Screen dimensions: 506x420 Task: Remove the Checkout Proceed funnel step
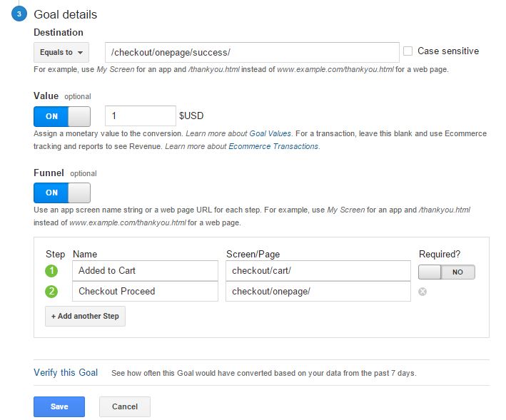[422, 292]
